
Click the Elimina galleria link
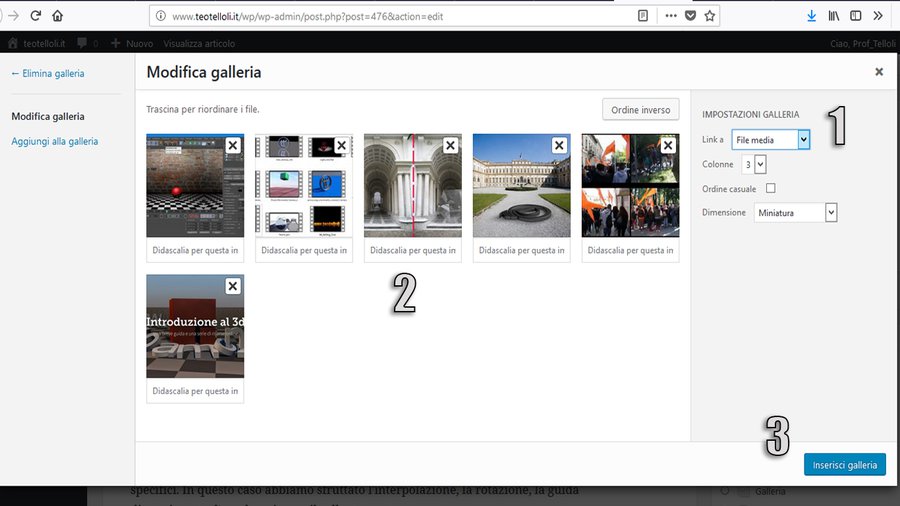pyautogui.click(x=47, y=73)
